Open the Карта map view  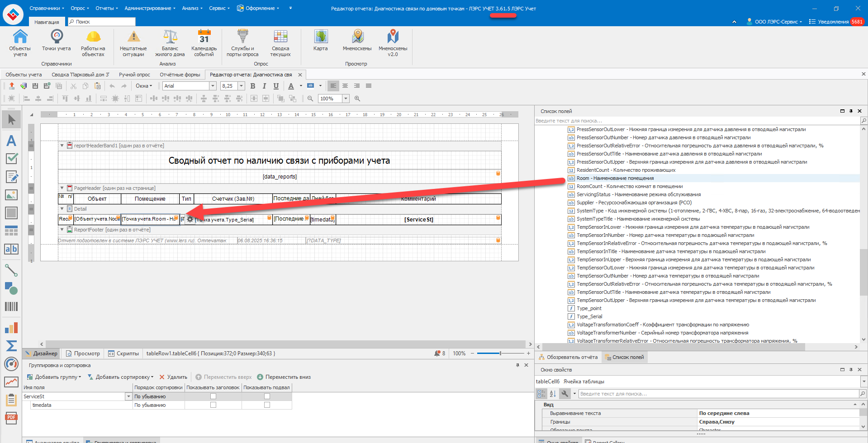pyautogui.click(x=320, y=41)
